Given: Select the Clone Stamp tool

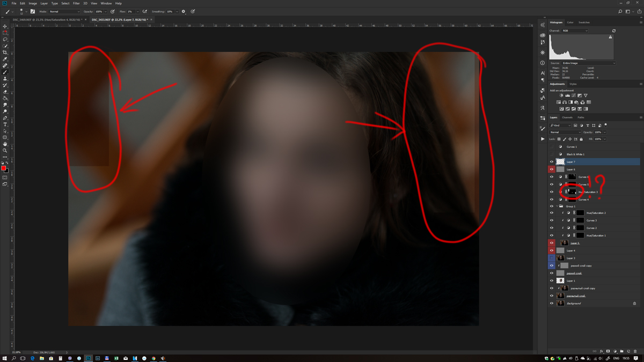Looking at the screenshot, I should click(x=5, y=79).
